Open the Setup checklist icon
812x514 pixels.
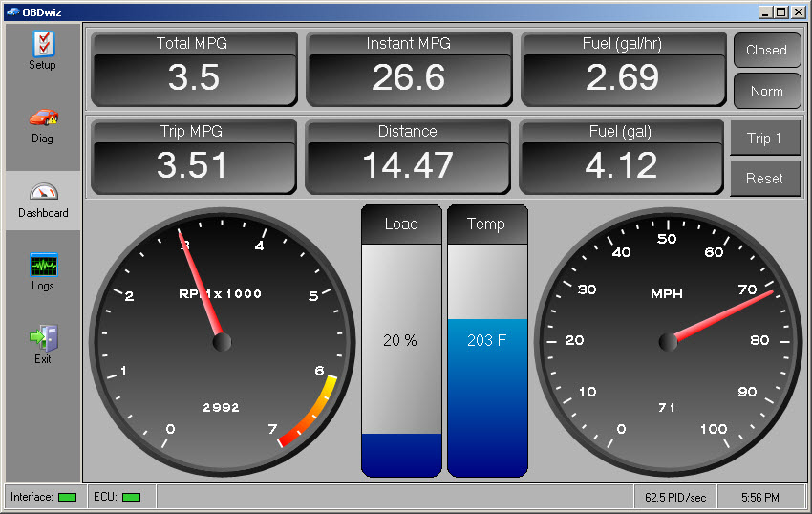coord(43,44)
